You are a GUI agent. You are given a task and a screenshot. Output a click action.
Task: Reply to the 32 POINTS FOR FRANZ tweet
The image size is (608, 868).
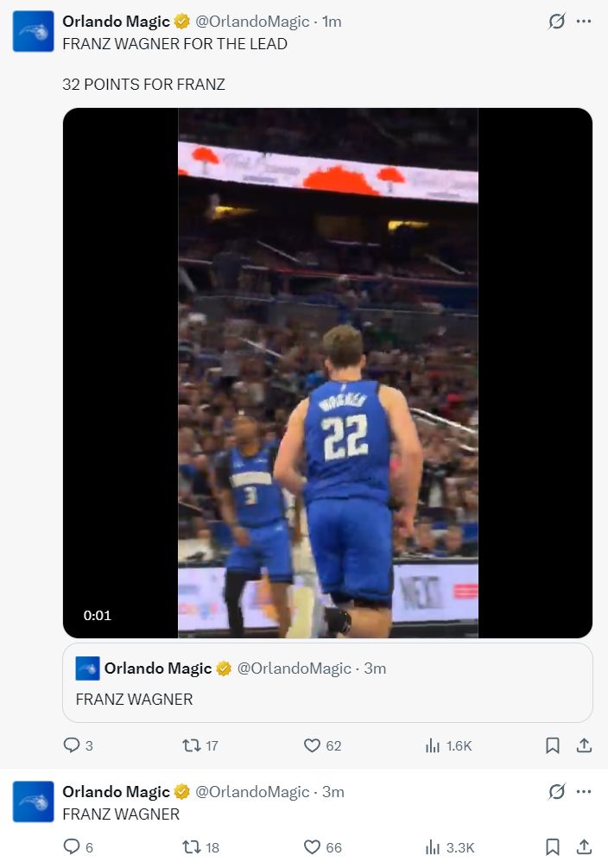(x=72, y=745)
